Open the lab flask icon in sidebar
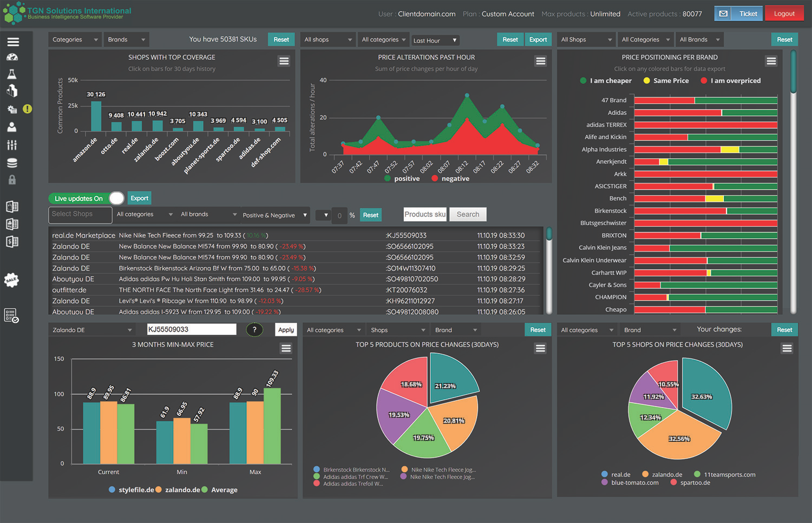The width and height of the screenshot is (812, 523). (12, 74)
